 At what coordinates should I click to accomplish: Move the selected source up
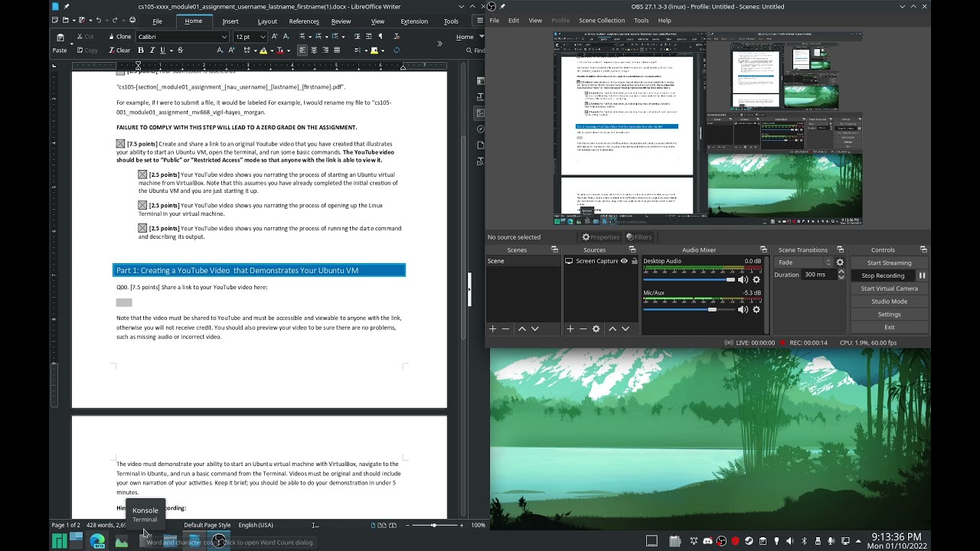[x=612, y=328]
